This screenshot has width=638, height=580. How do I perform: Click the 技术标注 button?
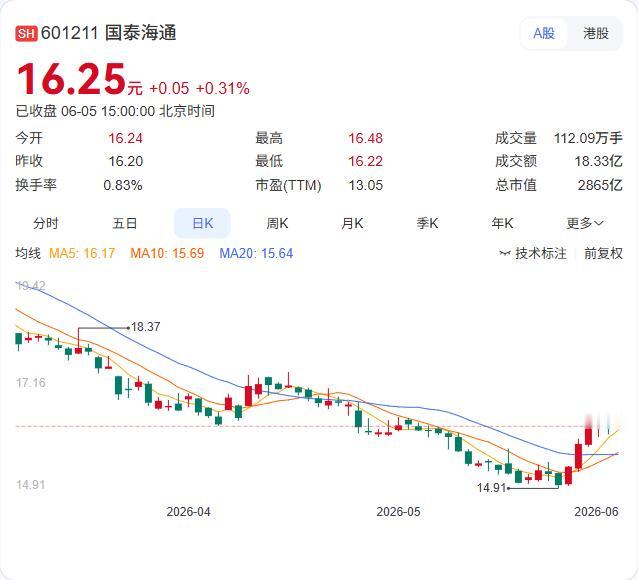[533, 254]
